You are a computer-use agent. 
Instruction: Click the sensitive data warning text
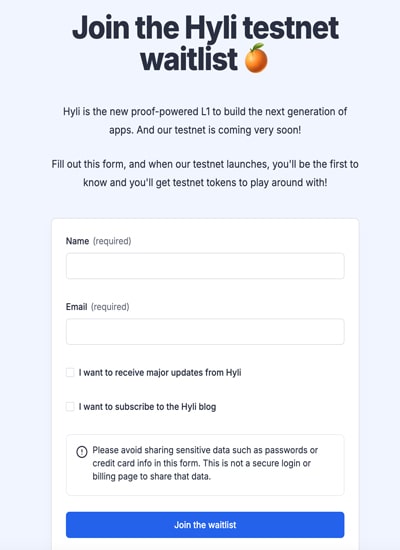pos(205,463)
